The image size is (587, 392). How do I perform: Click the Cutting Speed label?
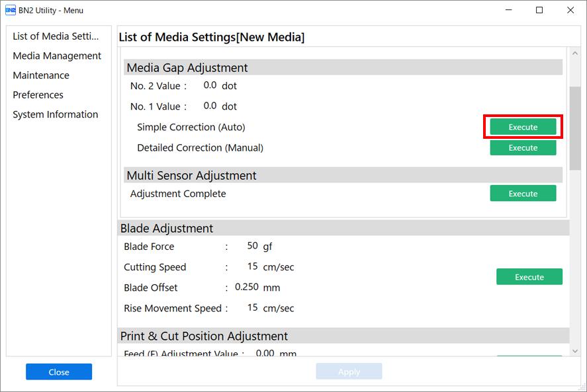coord(155,267)
